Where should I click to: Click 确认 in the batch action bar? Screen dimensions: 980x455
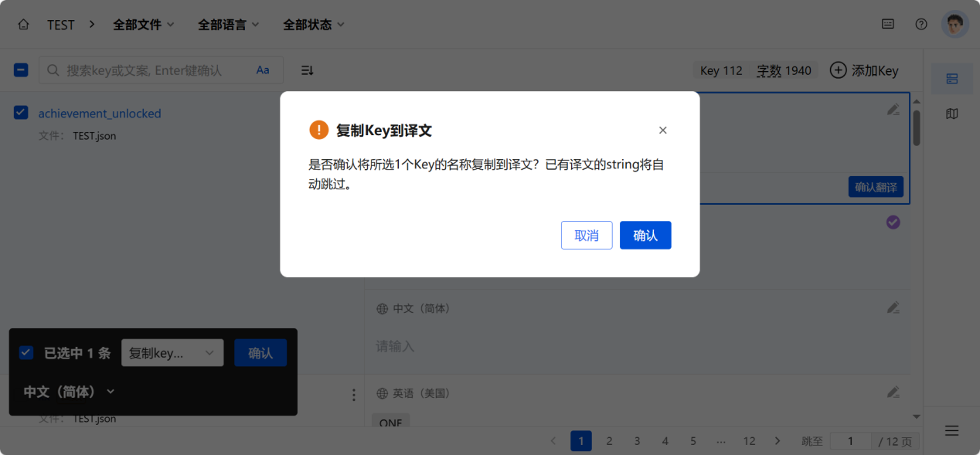pos(260,353)
